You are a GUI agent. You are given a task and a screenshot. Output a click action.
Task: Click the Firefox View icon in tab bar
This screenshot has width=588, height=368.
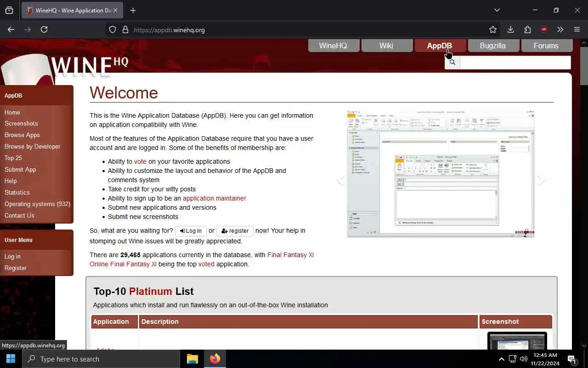[x=9, y=10]
